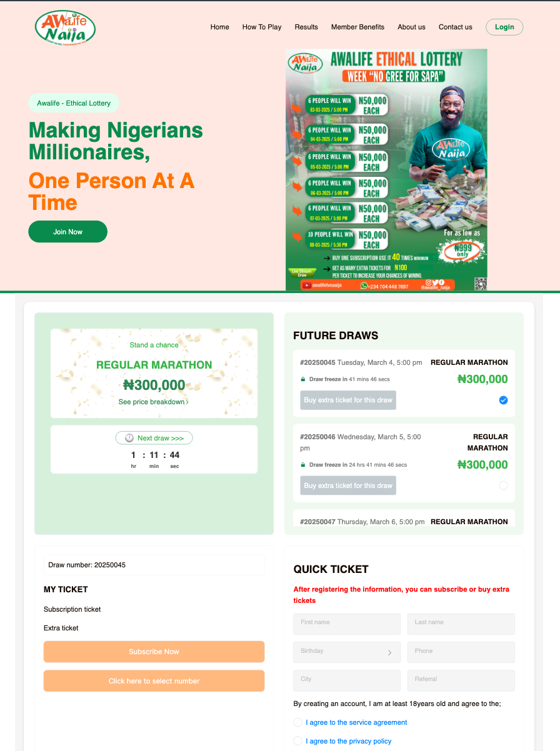Click the clock icon beside Next draw

click(x=129, y=438)
